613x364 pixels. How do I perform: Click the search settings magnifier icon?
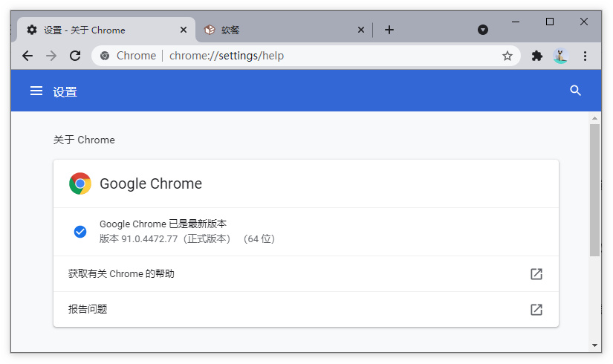tap(575, 91)
